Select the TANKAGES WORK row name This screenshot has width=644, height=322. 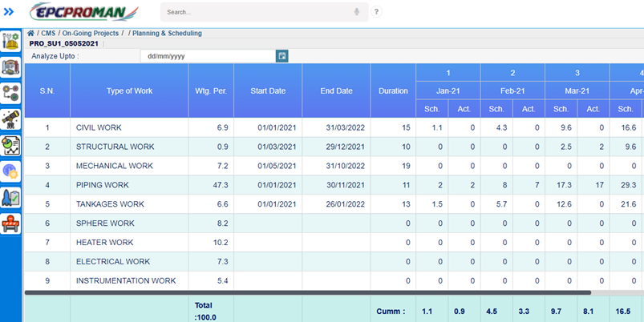110,204
